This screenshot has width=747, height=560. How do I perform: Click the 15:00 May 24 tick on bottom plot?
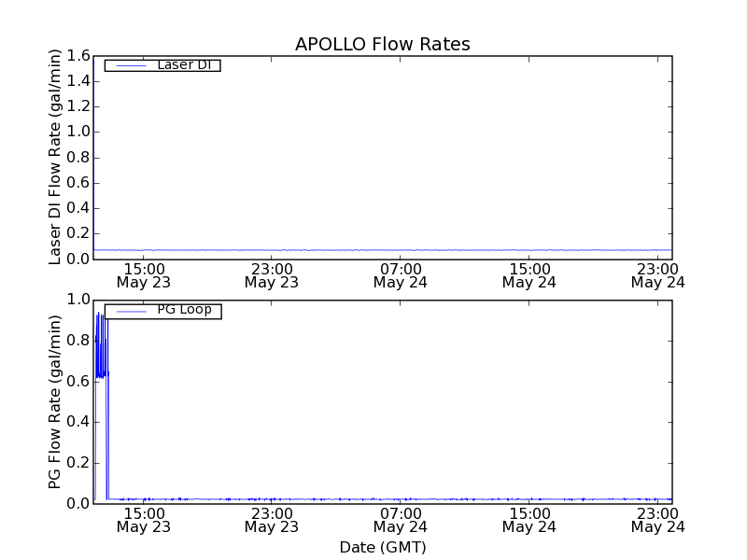tap(529, 519)
